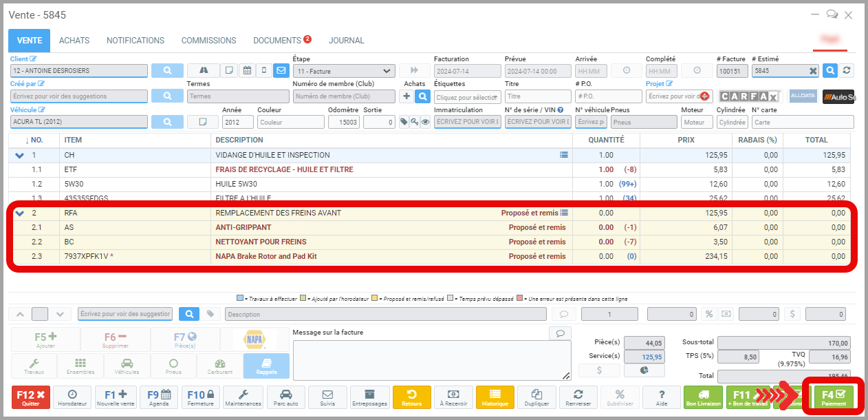
Task: Click the Dupliquer copy icon
Action: coord(537,398)
